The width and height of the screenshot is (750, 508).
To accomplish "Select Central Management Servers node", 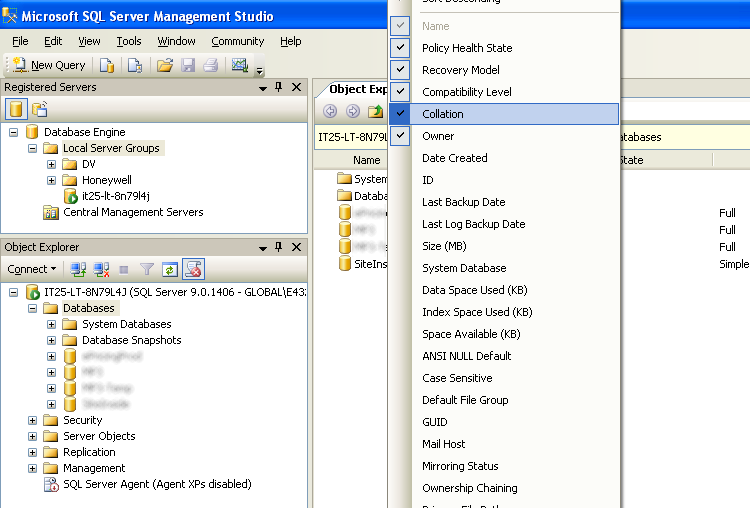I will click(133, 212).
